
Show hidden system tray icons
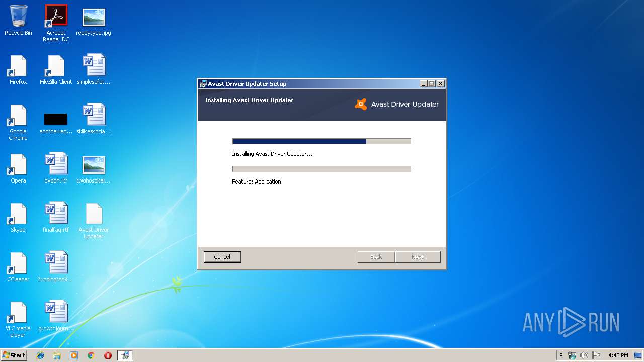click(x=561, y=355)
